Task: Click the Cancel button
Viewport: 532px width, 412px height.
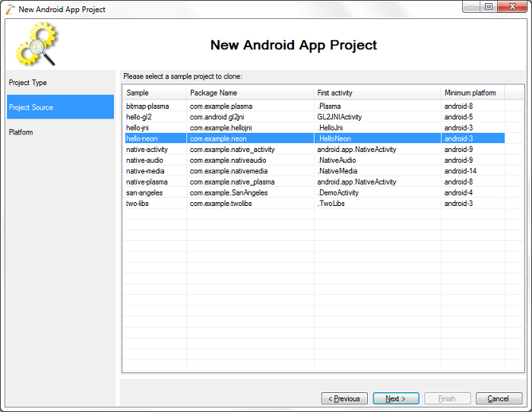Action: 499,398
